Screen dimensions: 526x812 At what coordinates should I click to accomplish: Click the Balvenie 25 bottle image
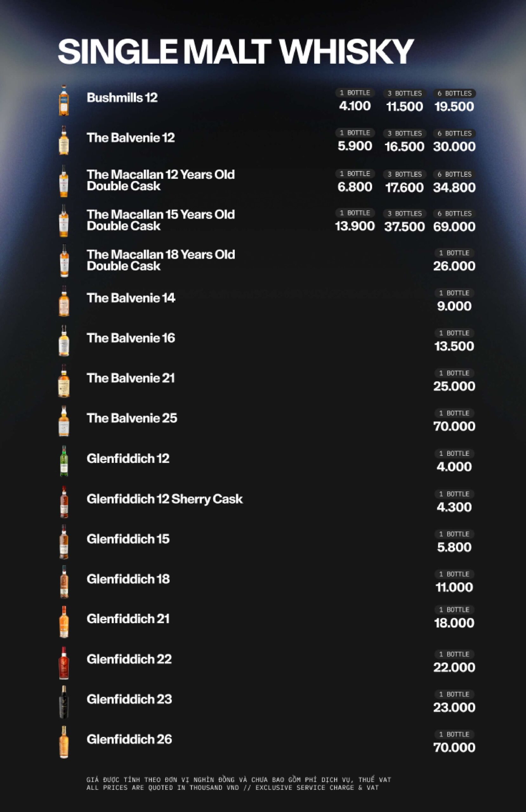[x=64, y=421]
